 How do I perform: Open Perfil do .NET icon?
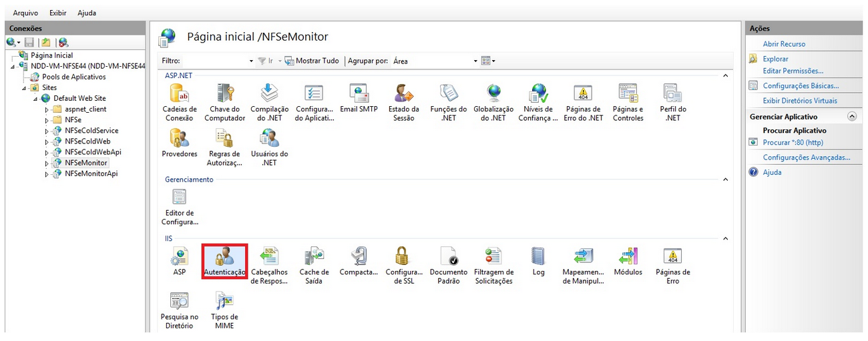pyautogui.click(x=672, y=103)
